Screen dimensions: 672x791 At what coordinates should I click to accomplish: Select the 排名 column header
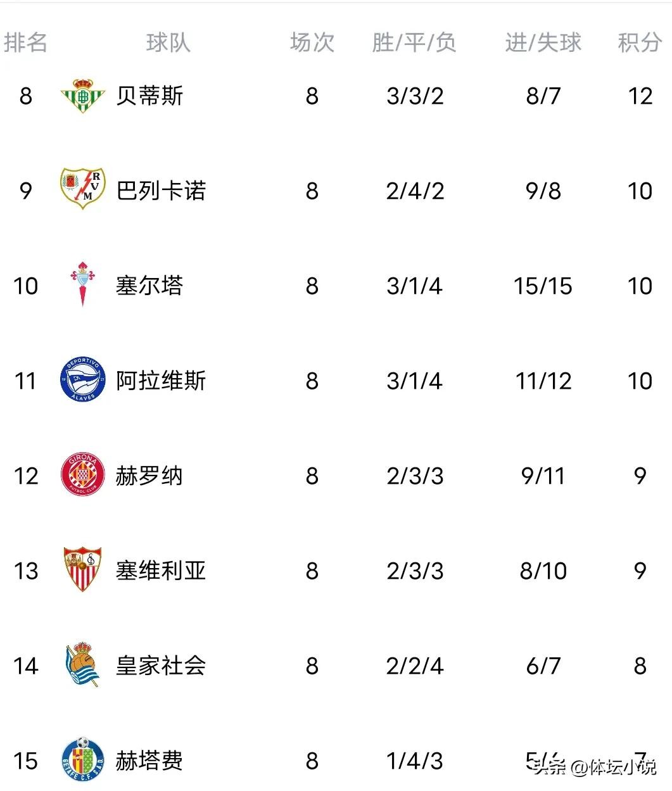pyautogui.click(x=25, y=42)
